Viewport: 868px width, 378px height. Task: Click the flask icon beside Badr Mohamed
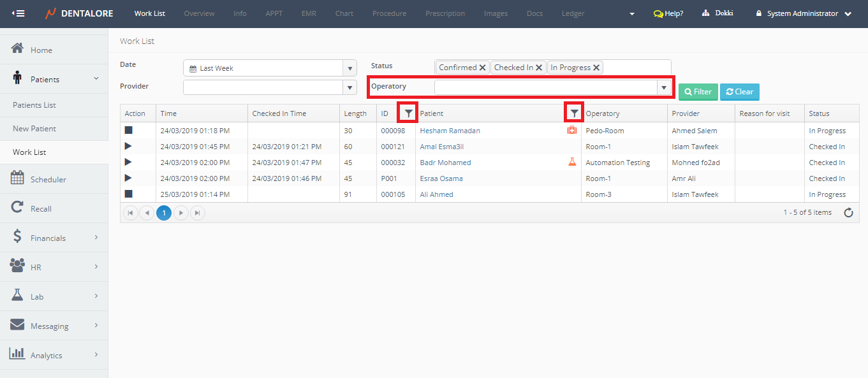click(572, 163)
